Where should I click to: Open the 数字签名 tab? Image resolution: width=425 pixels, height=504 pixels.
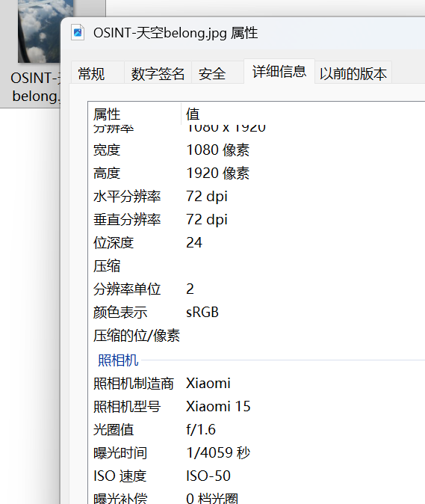tap(158, 73)
